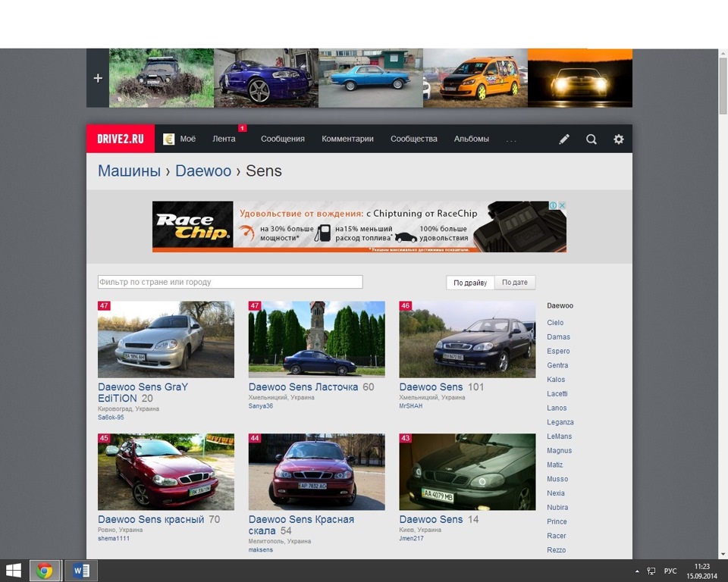The image size is (728, 582).
Task: Select Kalos in Daewoo model list
Action: click(x=556, y=380)
